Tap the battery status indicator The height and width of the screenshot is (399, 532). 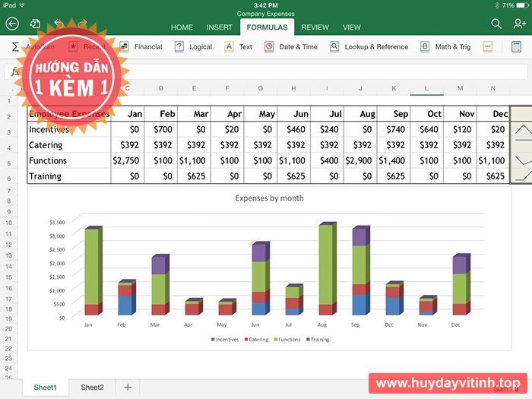522,5
